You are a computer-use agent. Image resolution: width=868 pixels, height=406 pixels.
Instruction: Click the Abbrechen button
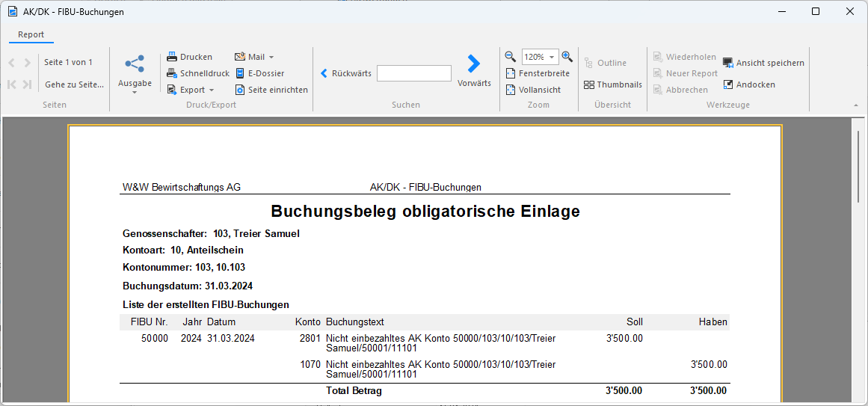tap(680, 90)
